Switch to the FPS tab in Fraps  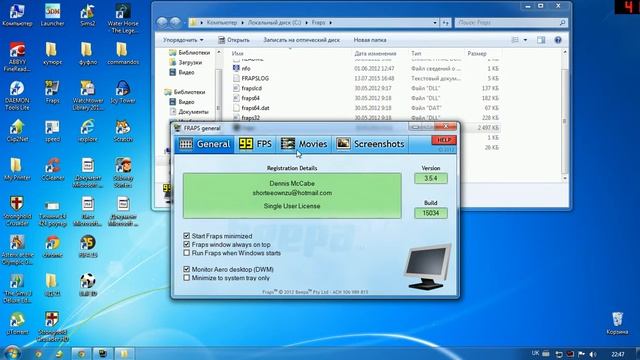click(256, 144)
